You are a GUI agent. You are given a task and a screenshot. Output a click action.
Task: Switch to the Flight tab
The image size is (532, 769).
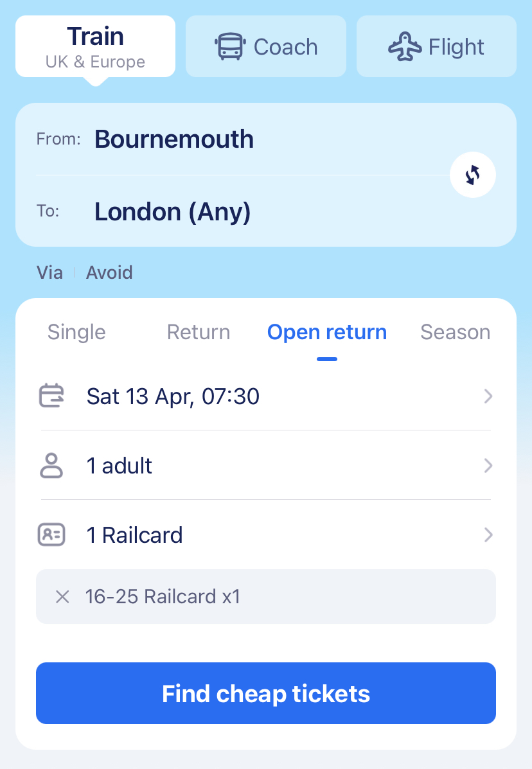(437, 46)
